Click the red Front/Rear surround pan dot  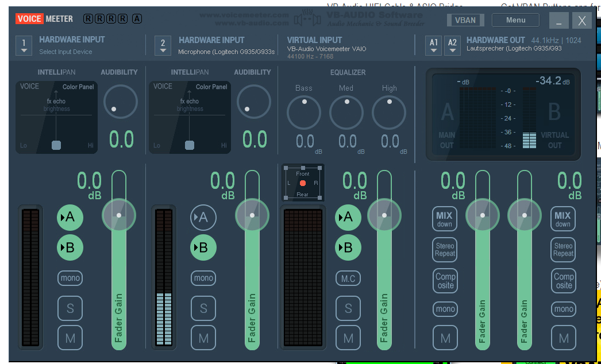303,183
